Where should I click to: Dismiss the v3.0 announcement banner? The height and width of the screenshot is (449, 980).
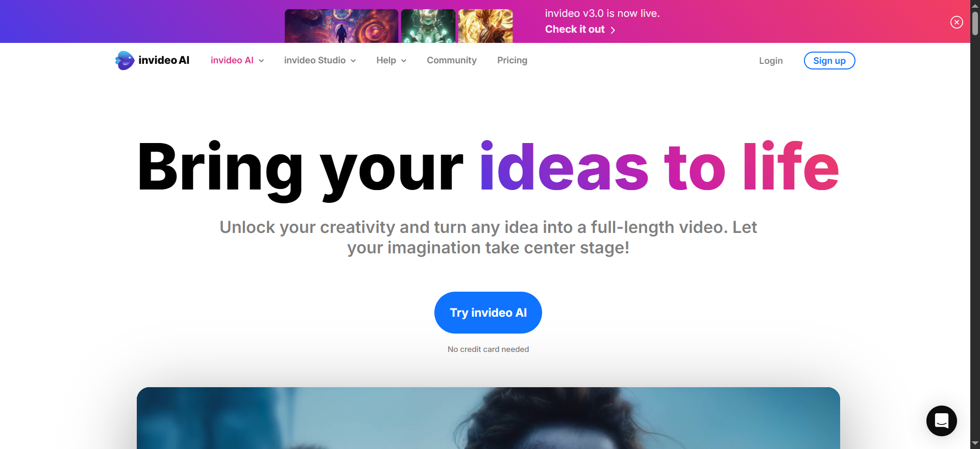(x=957, y=22)
